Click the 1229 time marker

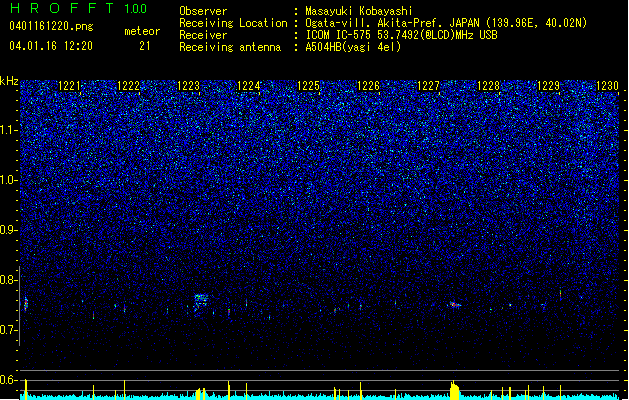tap(548, 86)
